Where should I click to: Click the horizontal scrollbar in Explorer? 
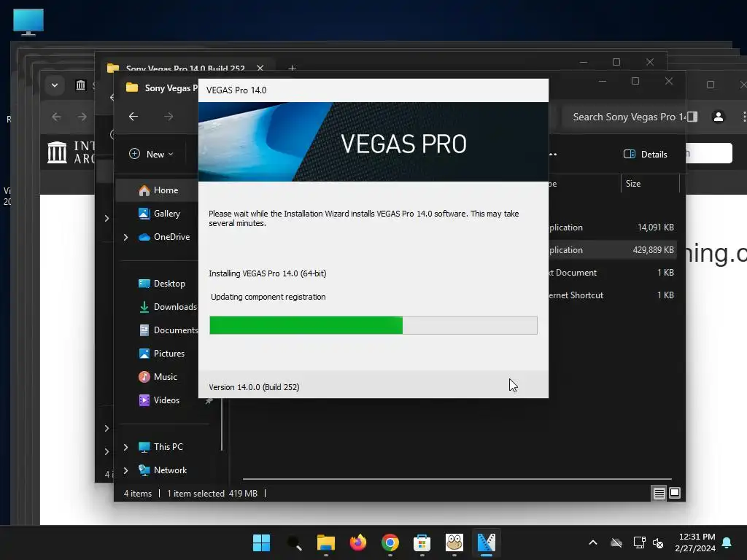coord(457,478)
